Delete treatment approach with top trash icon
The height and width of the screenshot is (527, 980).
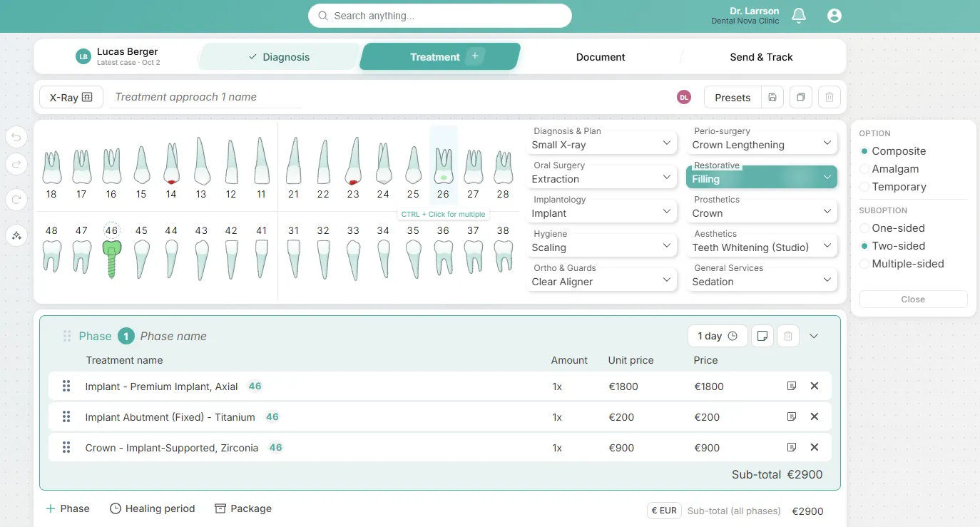[x=829, y=97]
